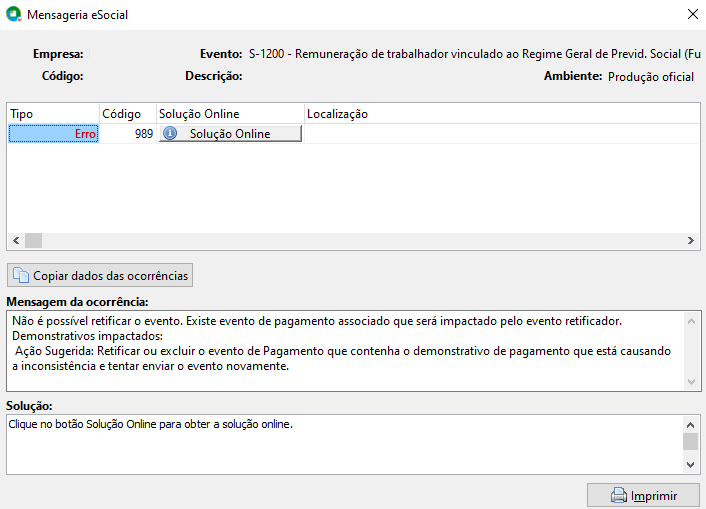Select the code cell 989
Image resolution: width=706 pixels, height=509 pixels.
[x=128, y=134]
